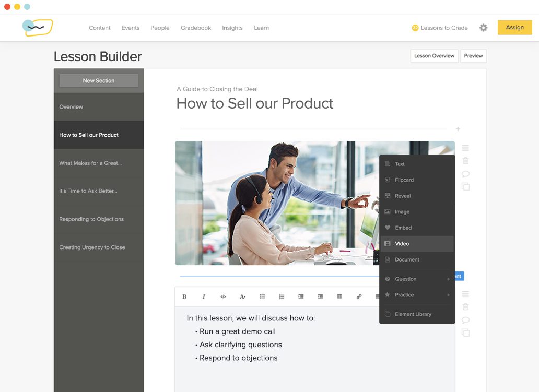Click the Lesson Overview button
This screenshot has height=392, width=539.
coord(434,56)
